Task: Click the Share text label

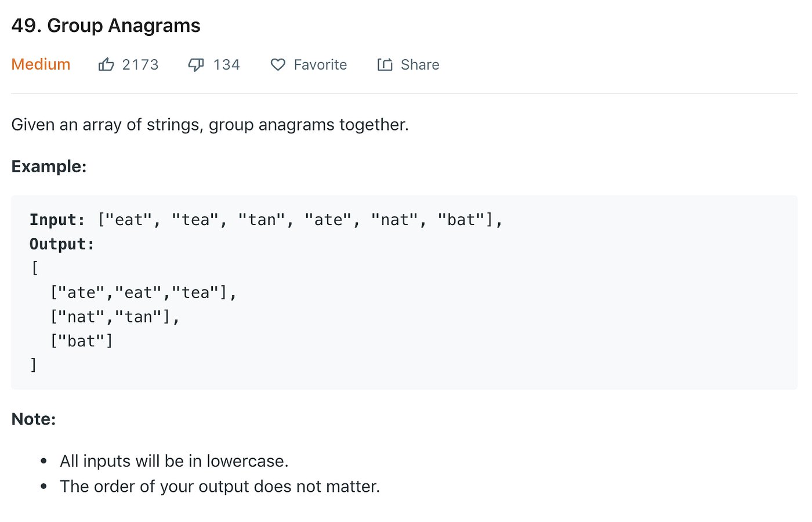Action: coord(419,64)
